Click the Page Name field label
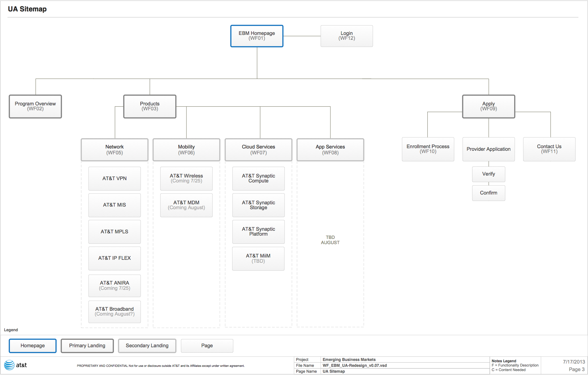Viewport: 588px width, 375px height. (306, 371)
